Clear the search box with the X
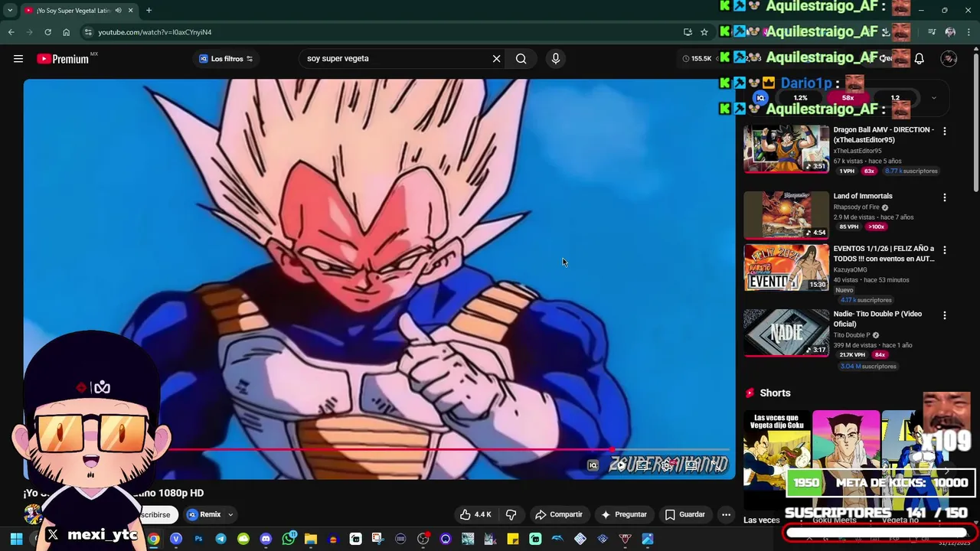The width and height of the screenshot is (980, 551). tap(496, 59)
